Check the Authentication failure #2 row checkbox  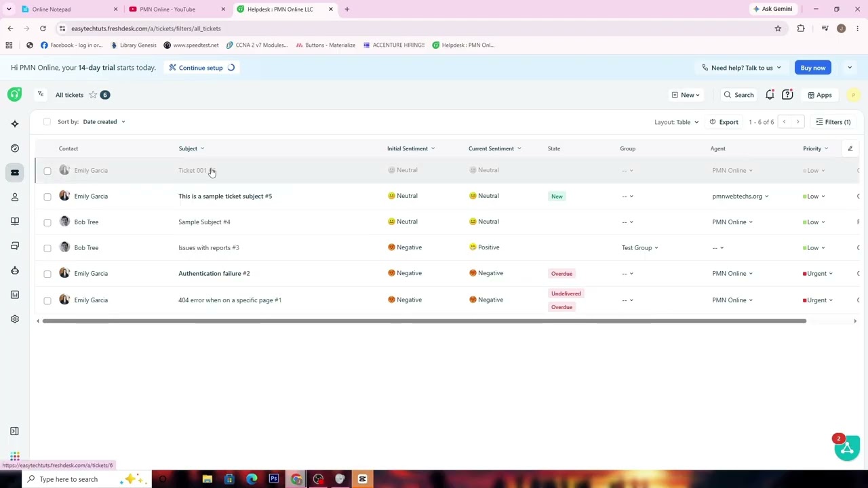tap(47, 274)
